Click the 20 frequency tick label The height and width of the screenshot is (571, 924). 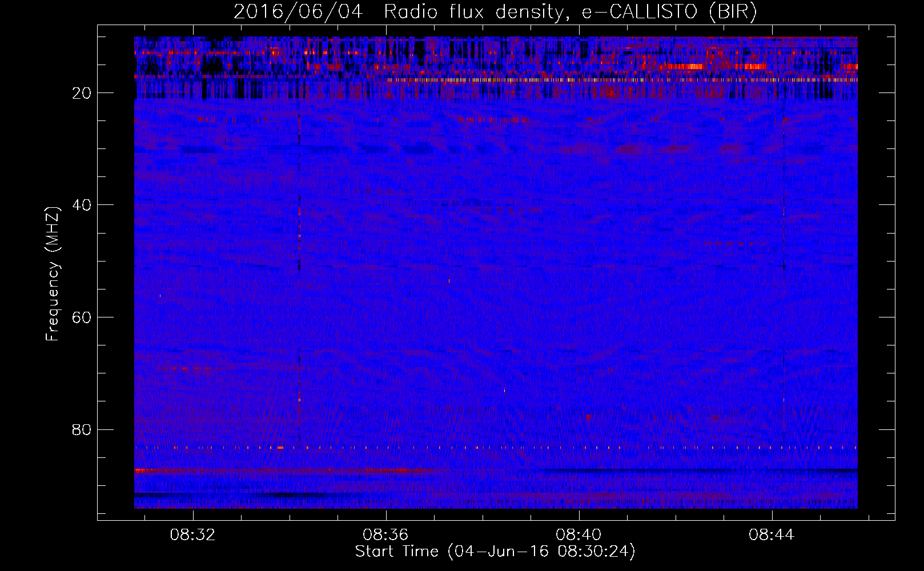click(x=82, y=93)
